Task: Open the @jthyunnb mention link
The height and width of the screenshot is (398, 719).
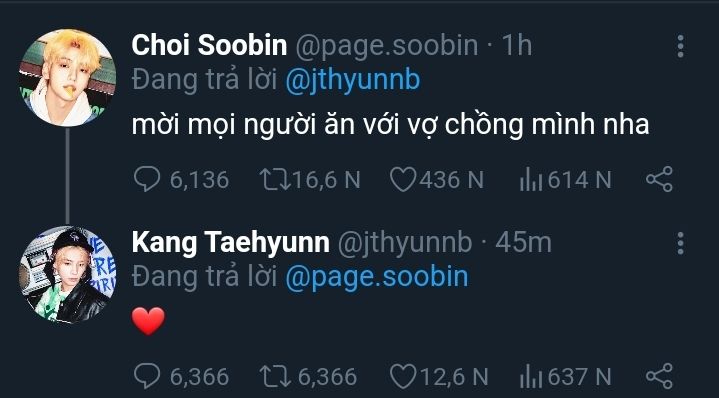Action: click(352, 81)
